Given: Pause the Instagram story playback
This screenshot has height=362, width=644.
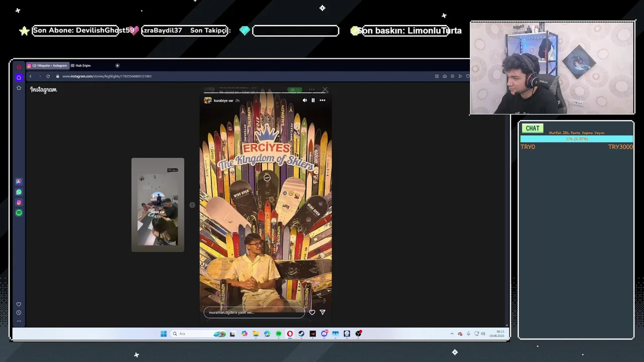Looking at the screenshot, I should [313, 100].
